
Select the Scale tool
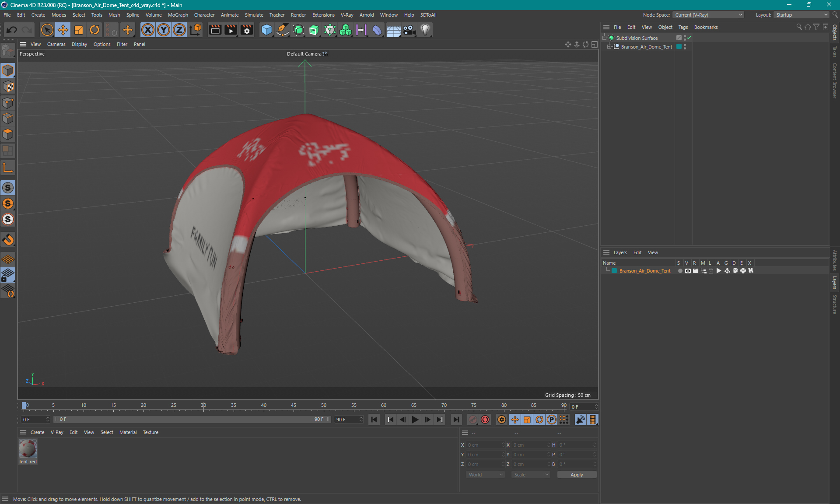click(79, 30)
